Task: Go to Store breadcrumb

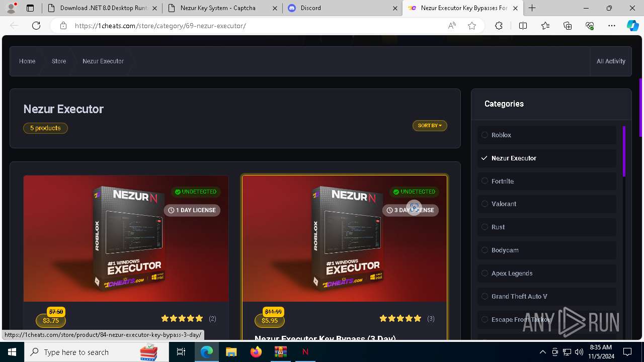Action: pyautogui.click(x=59, y=61)
